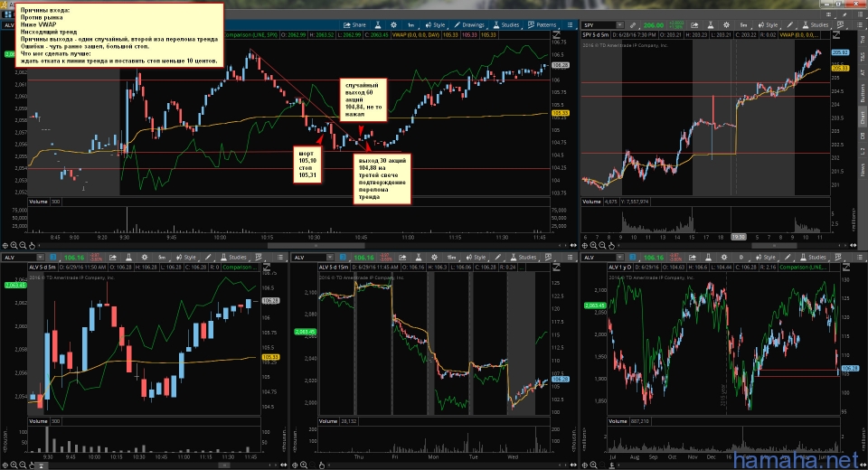Click Comparison label on bottom-left chart
The width and height of the screenshot is (868, 470).
pyautogui.click(x=240, y=268)
